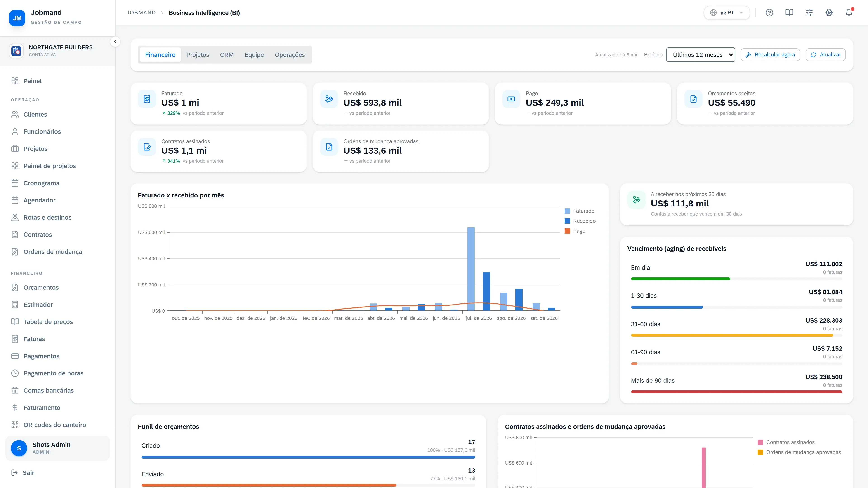Open the Período dropdown Últimos 12 meses
Image resolution: width=868 pixels, height=488 pixels.
click(701, 54)
